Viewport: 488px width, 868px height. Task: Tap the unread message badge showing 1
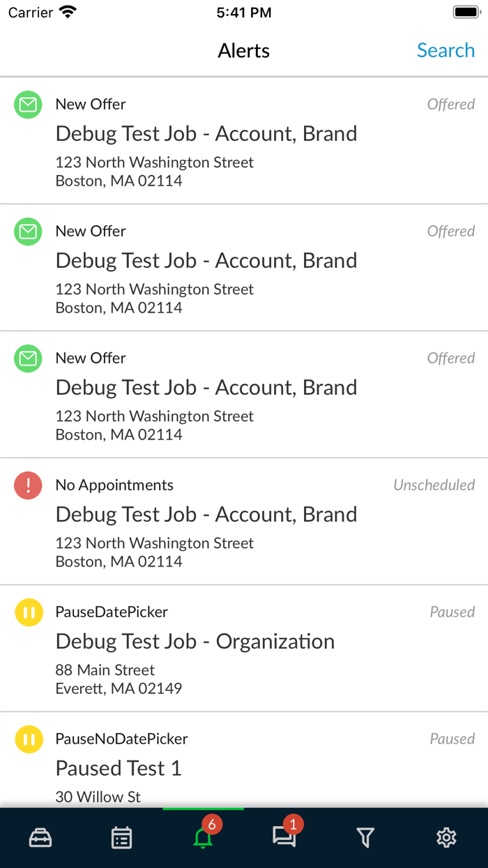coord(293,825)
